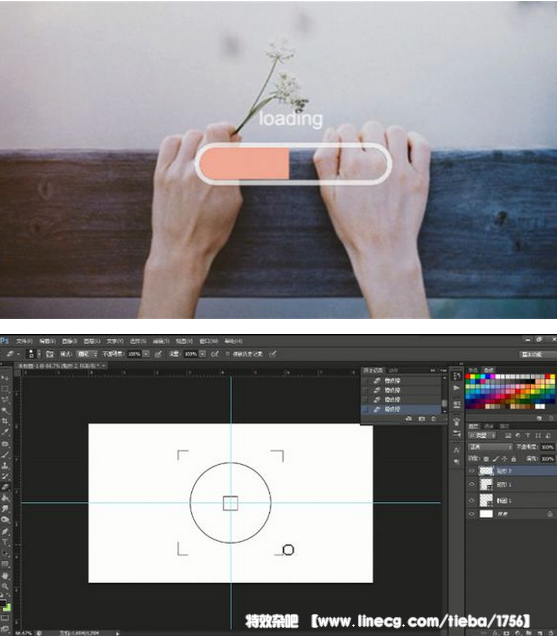Select the Hand tool
This screenshot has width=560, height=638.
pos(5,575)
